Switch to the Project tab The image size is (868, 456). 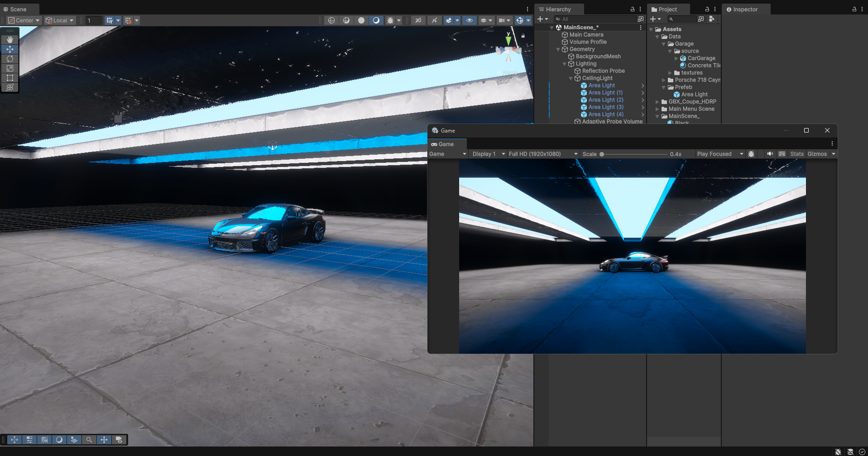tap(668, 9)
